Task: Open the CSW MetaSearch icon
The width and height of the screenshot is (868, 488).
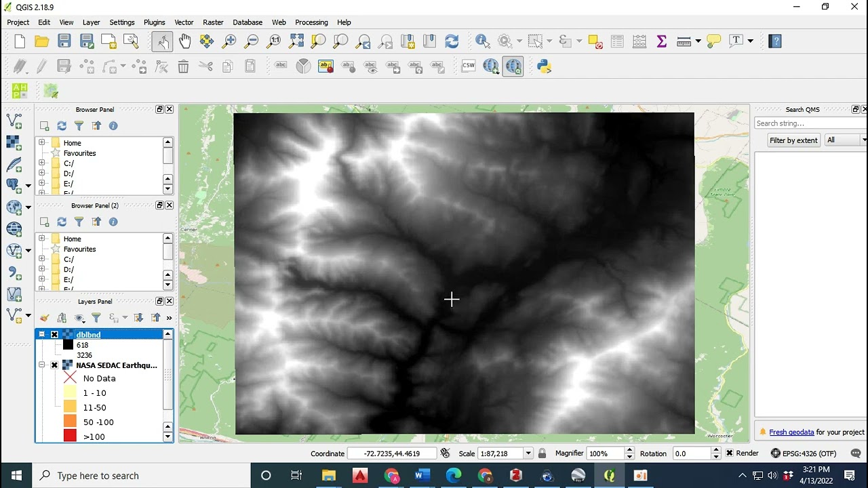Action: (469, 66)
